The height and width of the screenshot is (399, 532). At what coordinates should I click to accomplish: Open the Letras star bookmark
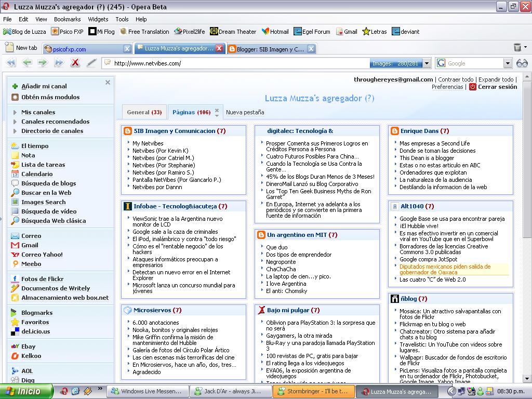375,32
